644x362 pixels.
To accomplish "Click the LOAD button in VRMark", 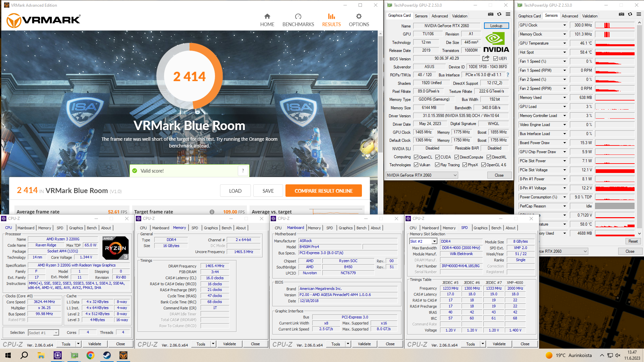I will tap(235, 191).
